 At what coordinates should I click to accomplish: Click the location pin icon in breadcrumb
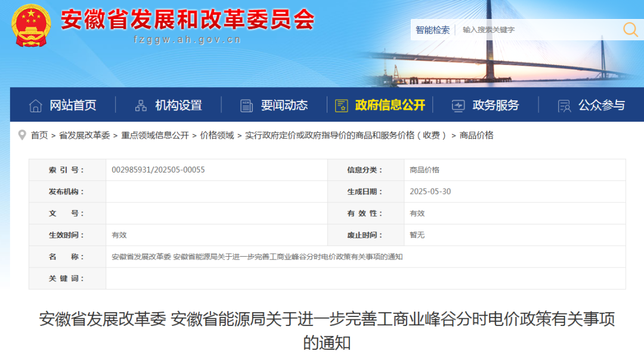pyautogui.click(x=22, y=135)
